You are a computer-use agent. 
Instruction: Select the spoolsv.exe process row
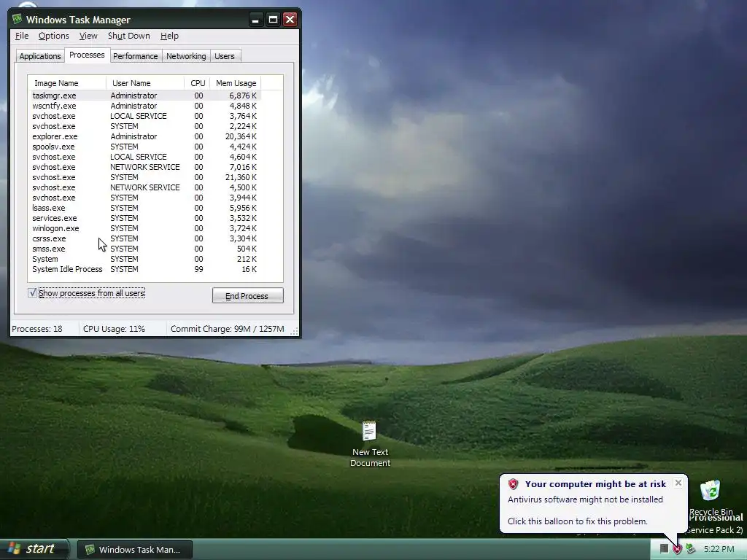(x=145, y=147)
